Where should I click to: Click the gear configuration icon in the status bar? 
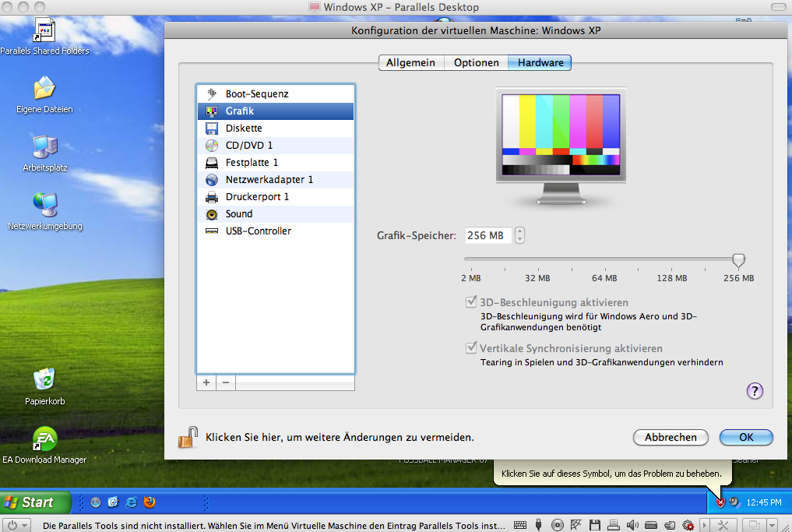[688, 526]
